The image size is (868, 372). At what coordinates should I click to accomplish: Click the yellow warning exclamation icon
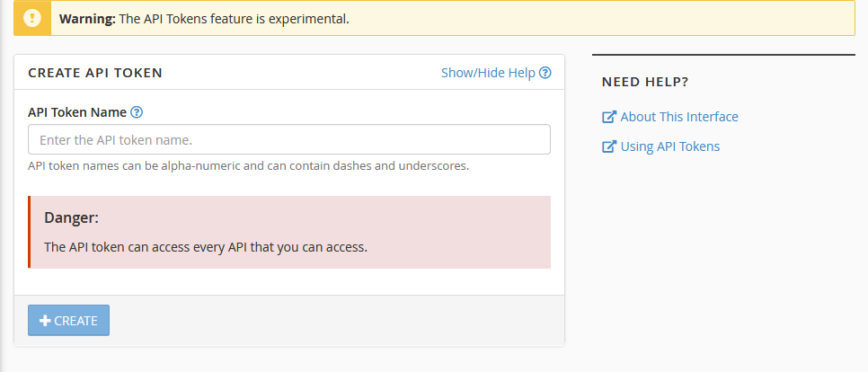[x=32, y=18]
